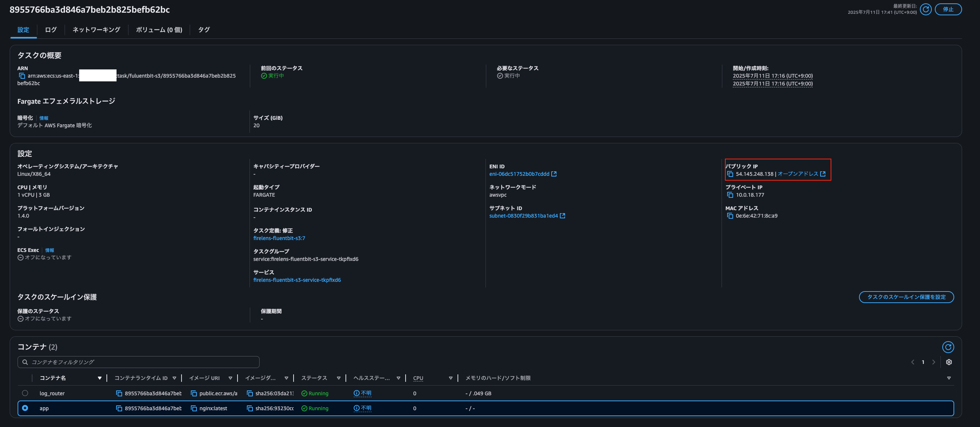Sort by image digest column
Screen dimensions: 980x427
click(286, 378)
